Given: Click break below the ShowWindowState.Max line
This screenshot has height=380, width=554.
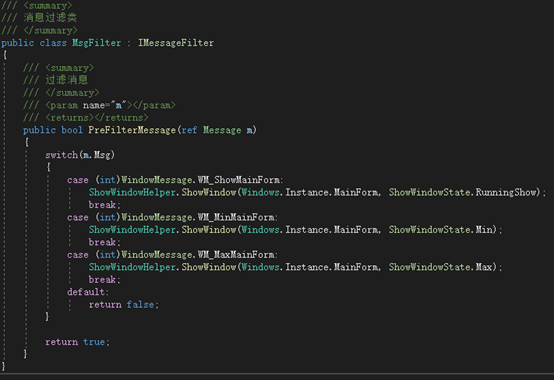Looking at the screenshot, I should point(102,280).
